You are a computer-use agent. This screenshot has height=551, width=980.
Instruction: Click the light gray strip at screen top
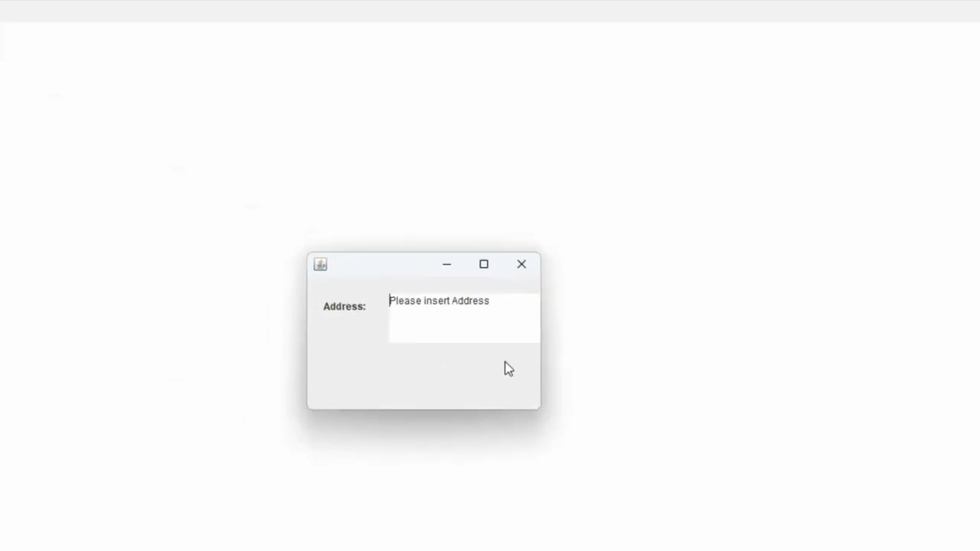point(490,11)
